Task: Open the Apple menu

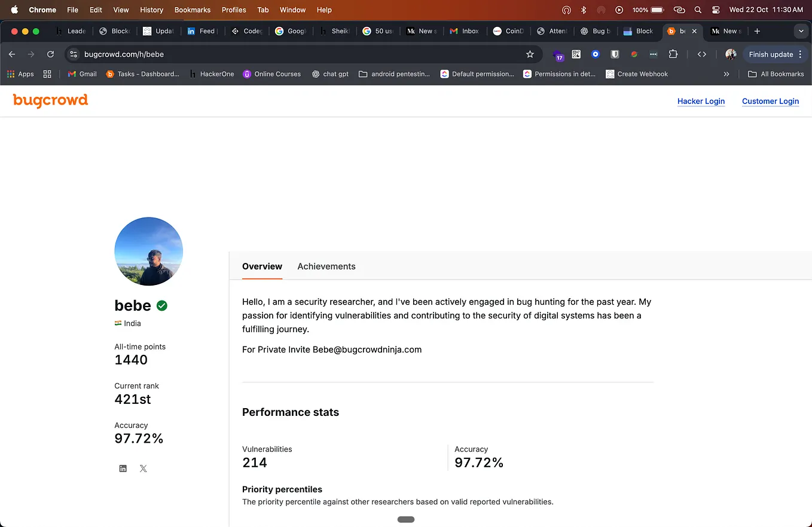Action: point(14,10)
